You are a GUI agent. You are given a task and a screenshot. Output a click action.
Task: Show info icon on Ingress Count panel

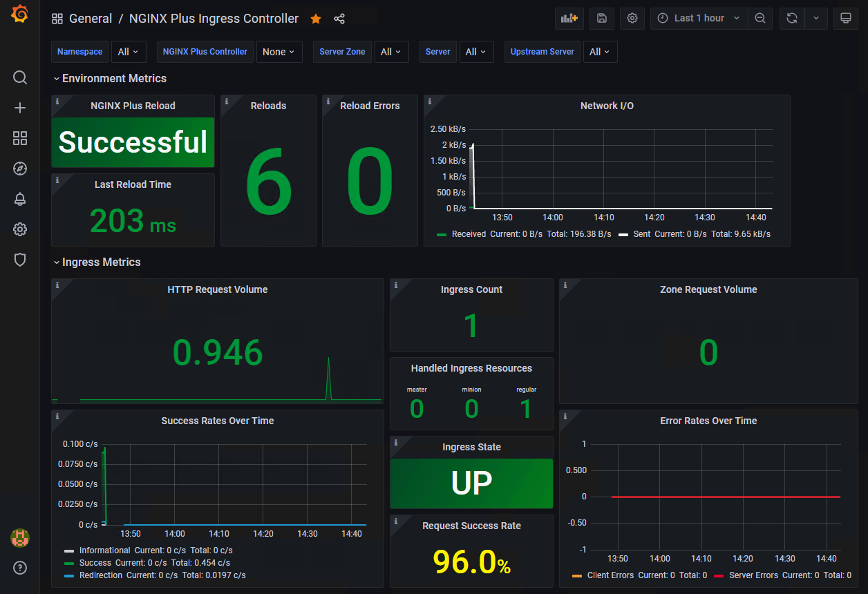395,285
